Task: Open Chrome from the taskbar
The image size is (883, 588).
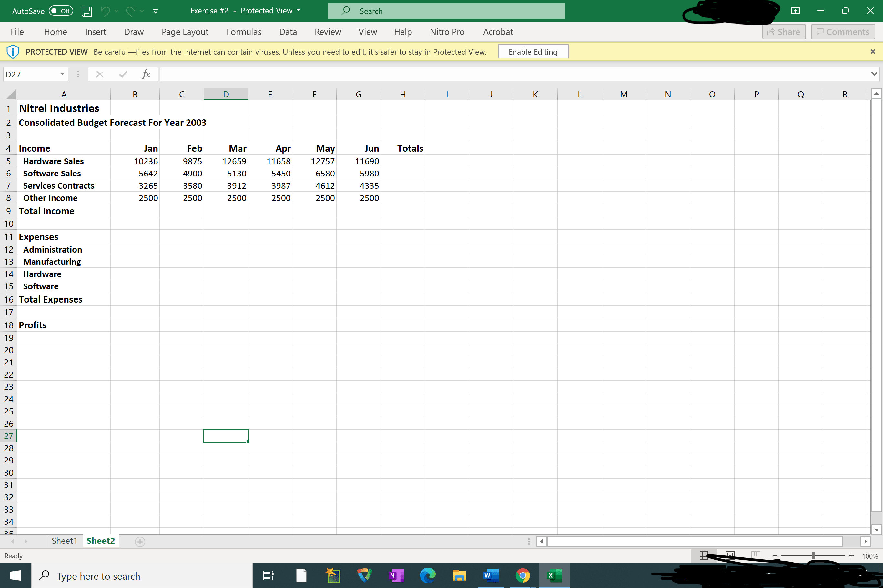Action: [523, 575]
